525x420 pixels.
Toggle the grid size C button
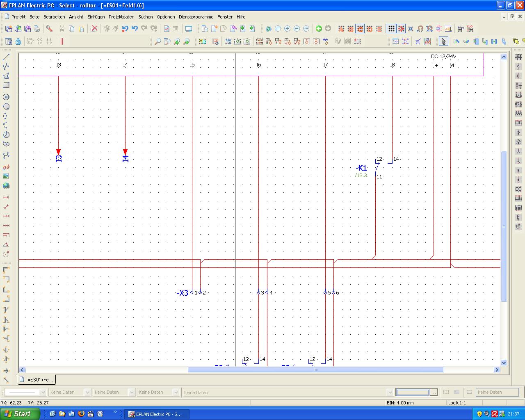[x=360, y=29]
